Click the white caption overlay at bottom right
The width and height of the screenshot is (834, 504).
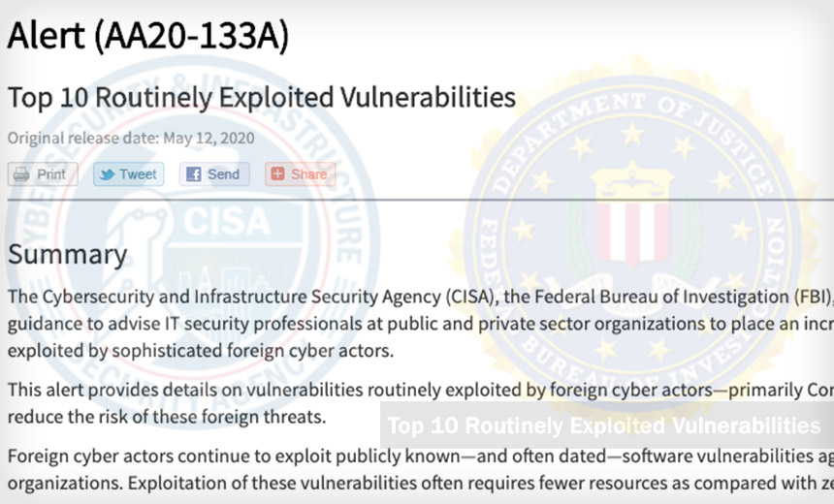(603, 426)
